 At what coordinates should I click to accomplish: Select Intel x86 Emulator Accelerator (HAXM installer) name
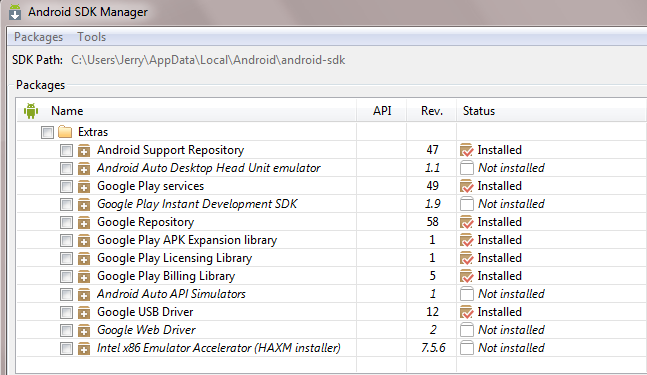219,348
